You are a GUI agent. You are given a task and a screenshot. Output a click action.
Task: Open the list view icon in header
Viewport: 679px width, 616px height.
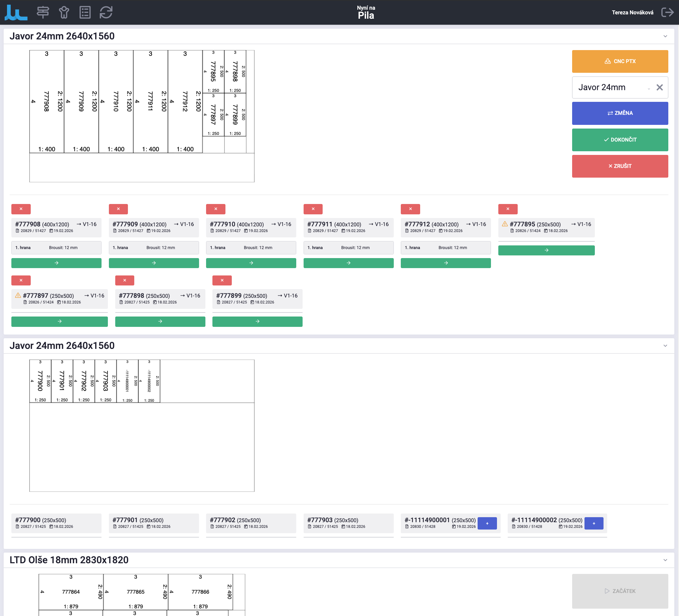coord(85,12)
